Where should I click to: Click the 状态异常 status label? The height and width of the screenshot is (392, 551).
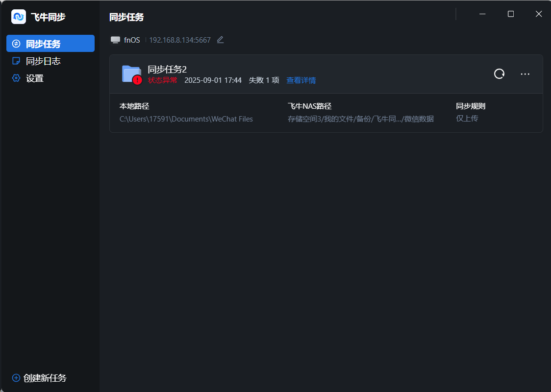click(x=162, y=80)
